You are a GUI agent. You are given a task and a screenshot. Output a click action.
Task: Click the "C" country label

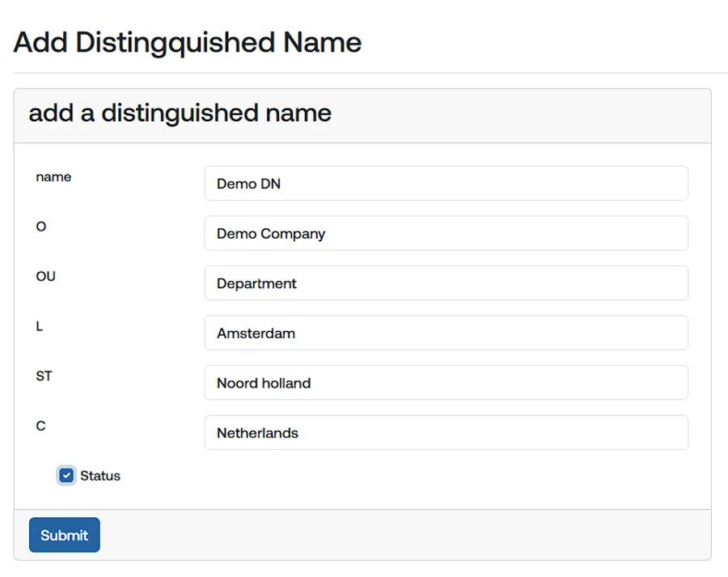(40, 426)
